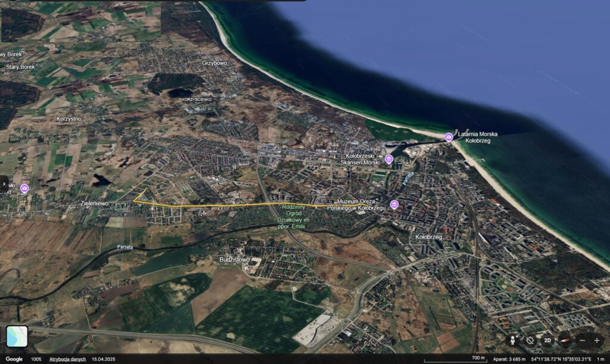The width and height of the screenshot is (610, 364).
Task: Reset orientation with the compass icon
Action: click(x=565, y=340)
